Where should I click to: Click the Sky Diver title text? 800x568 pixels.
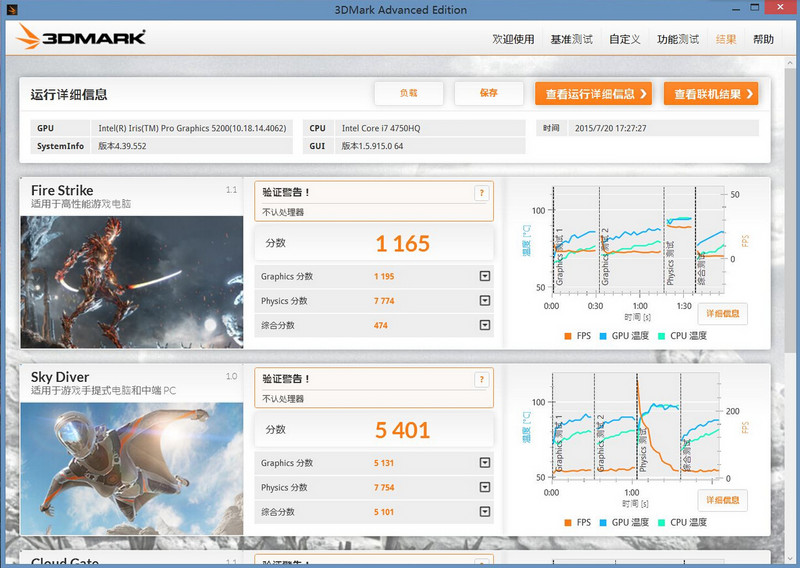60,377
